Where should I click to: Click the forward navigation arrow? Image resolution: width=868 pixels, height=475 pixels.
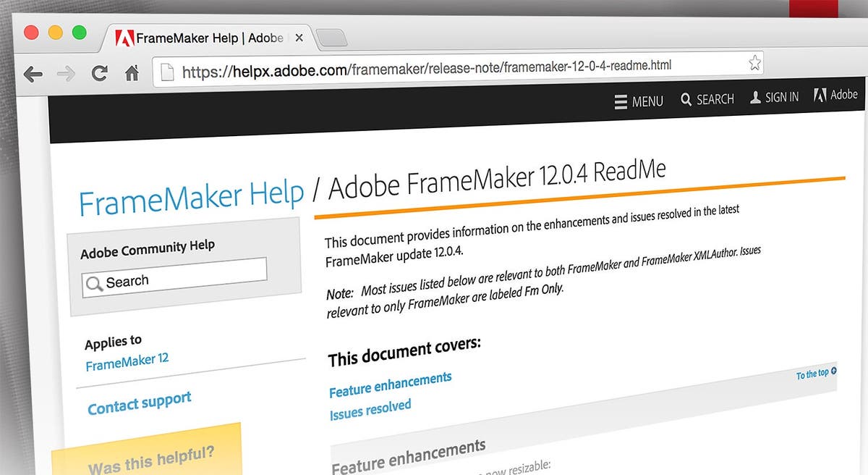(x=67, y=74)
